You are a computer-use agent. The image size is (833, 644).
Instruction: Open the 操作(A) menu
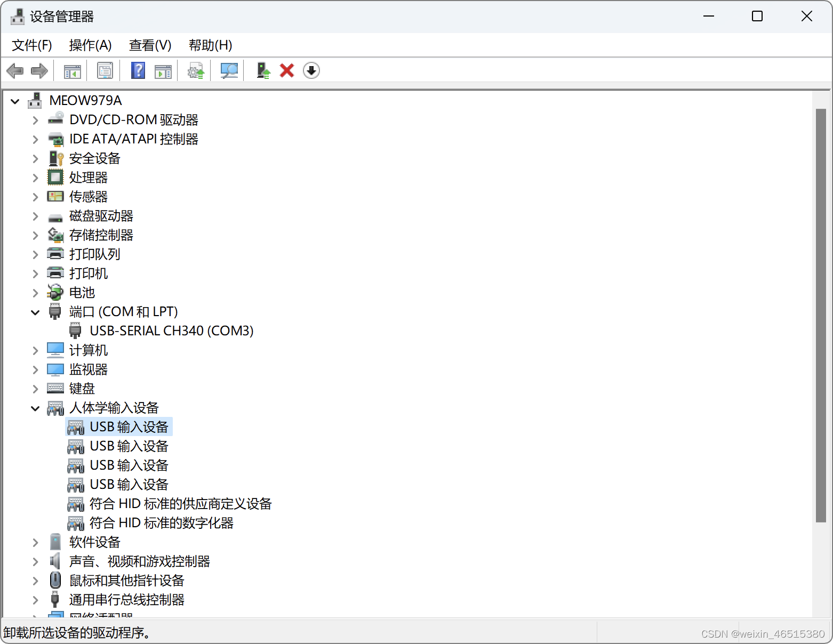click(x=90, y=45)
